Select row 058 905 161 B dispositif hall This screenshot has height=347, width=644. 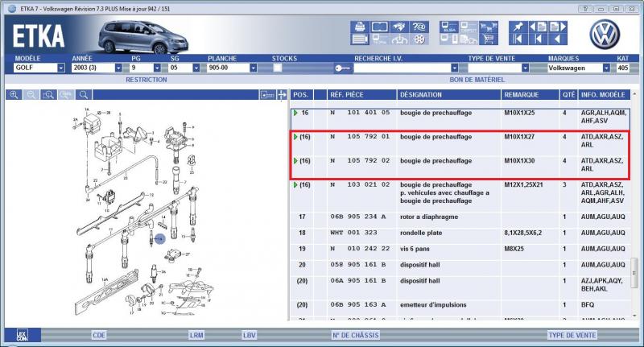tap(460, 265)
